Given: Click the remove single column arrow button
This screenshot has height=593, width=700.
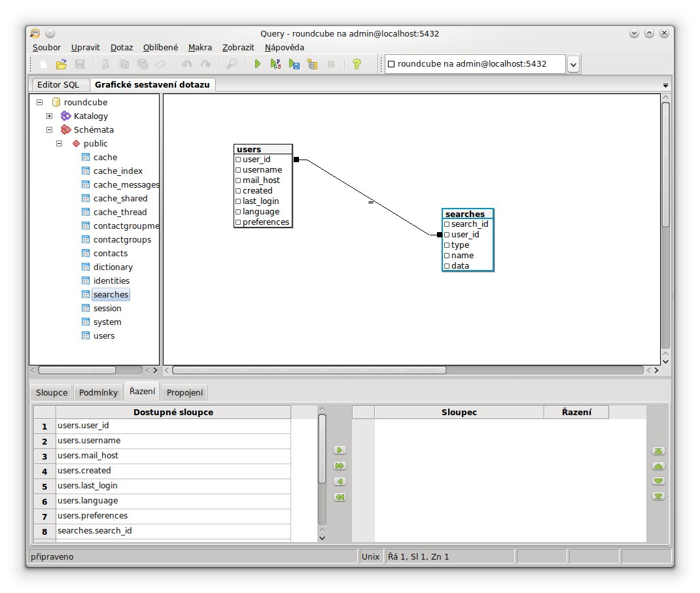Looking at the screenshot, I should pos(340,481).
